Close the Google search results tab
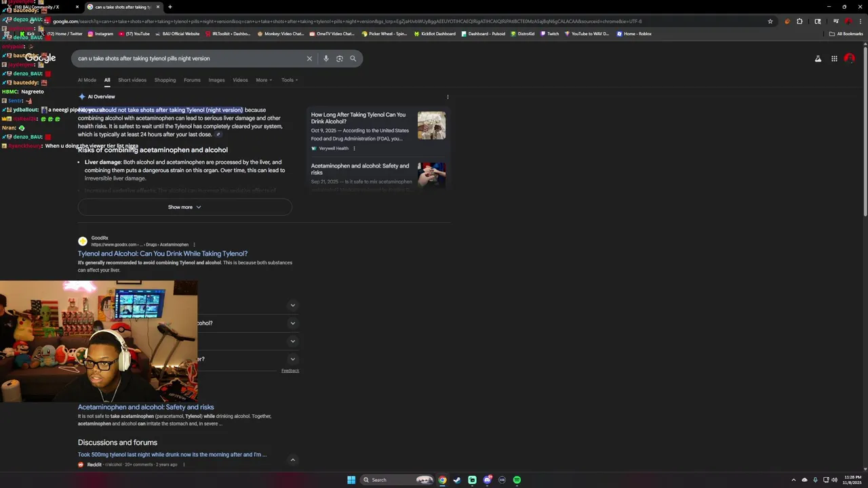Screen dimensions: 868x488 click(158, 7)
